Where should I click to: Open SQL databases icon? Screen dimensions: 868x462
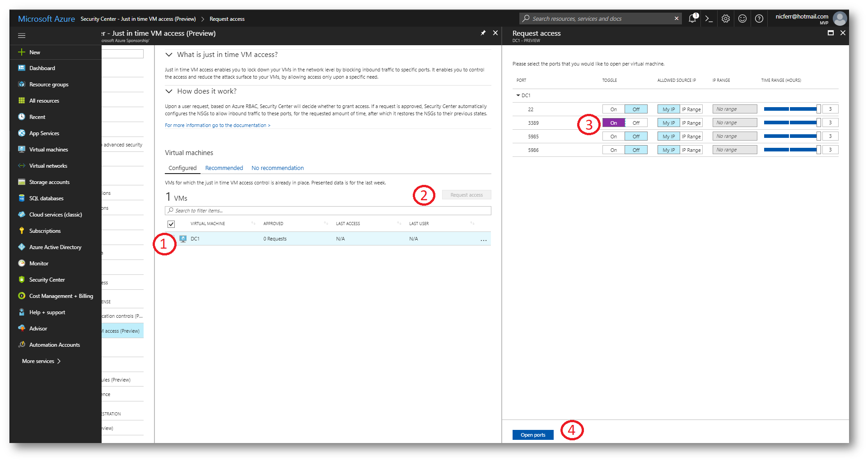click(x=21, y=198)
